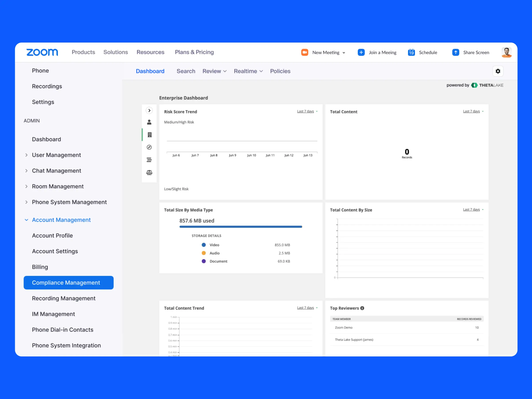The width and height of the screenshot is (532, 399).
Task: Open the enterprise building icon in sidebar
Action: tap(149, 135)
